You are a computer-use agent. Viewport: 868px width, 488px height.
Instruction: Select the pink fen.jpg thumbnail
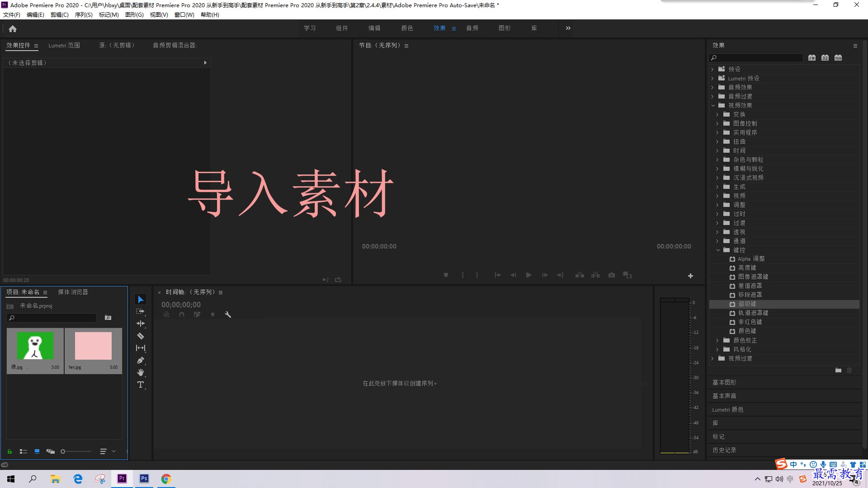93,346
